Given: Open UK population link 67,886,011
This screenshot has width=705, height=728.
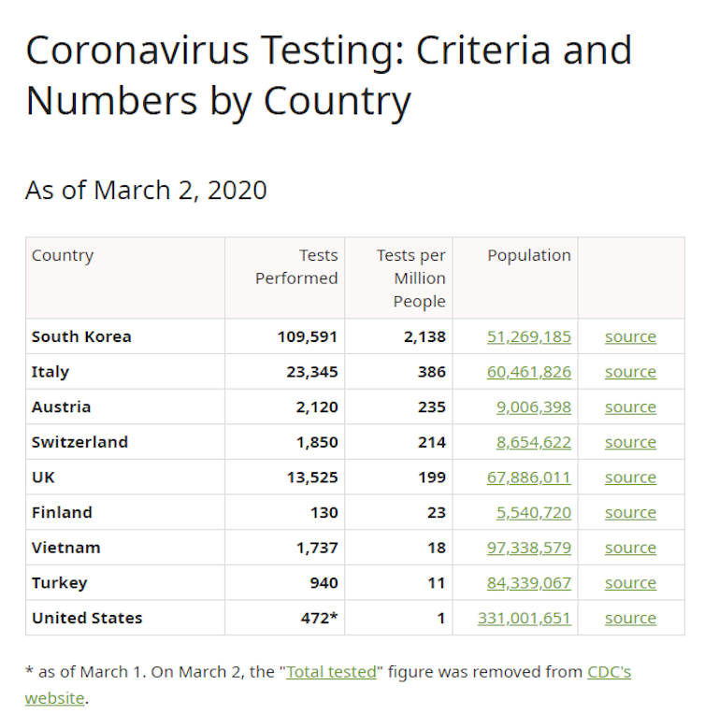Looking at the screenshot, I should [x=528, y=478].
